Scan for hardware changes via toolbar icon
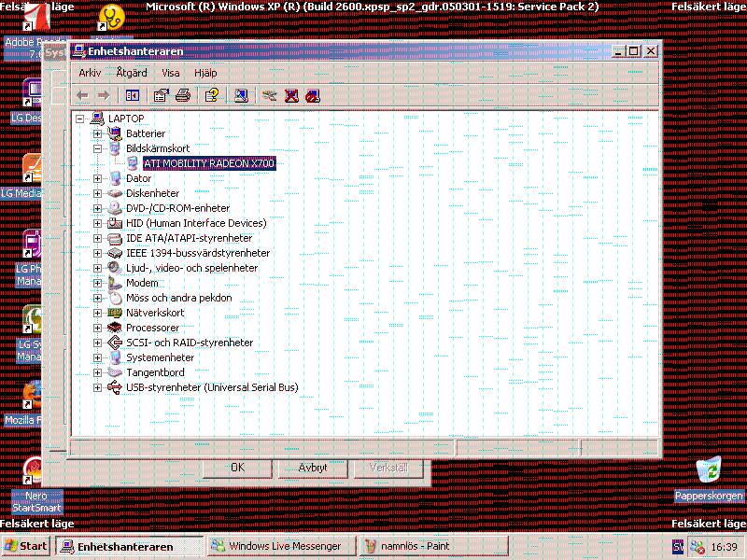Screen dimensions: 747x560 (x=241, y=96)
